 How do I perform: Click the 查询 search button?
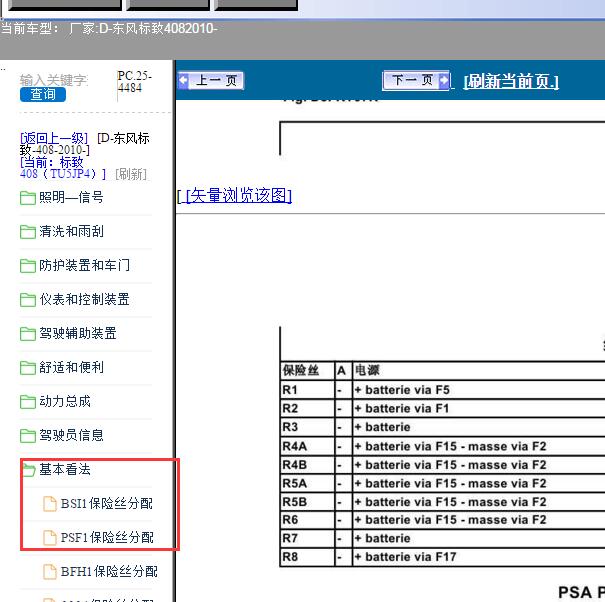43,95
